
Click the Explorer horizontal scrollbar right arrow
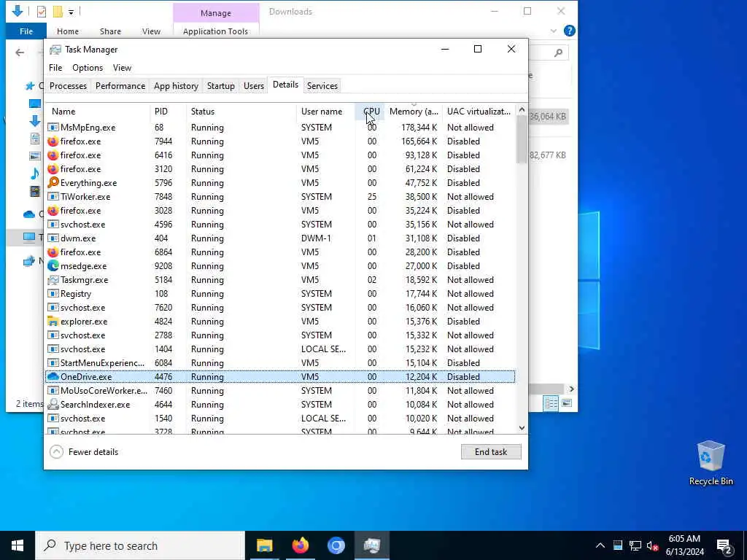pyautogui.click(x=571, y=389)
